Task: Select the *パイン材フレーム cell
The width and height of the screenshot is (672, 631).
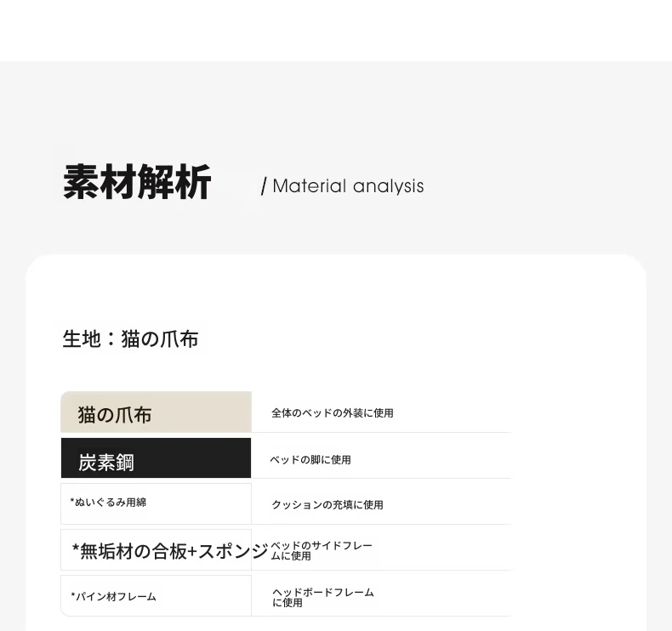Action: (156, 596)
